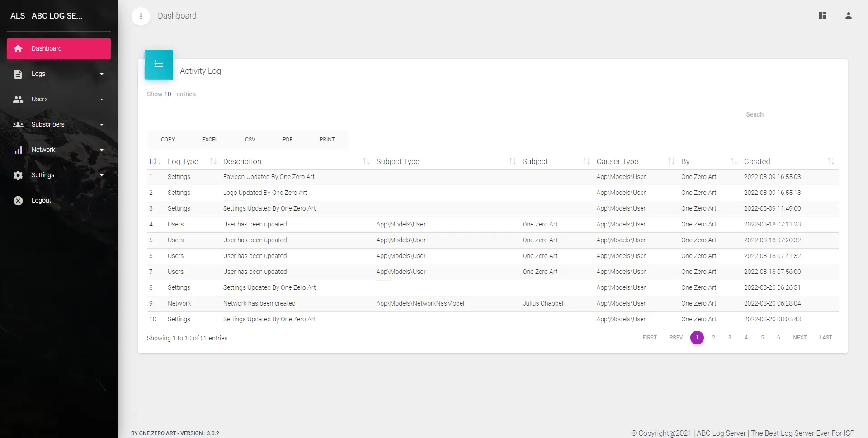868x438 pixels.
Task: Select Dashboard in the sidebar menu
Action: pyautogui.click(x=59, y=49)
